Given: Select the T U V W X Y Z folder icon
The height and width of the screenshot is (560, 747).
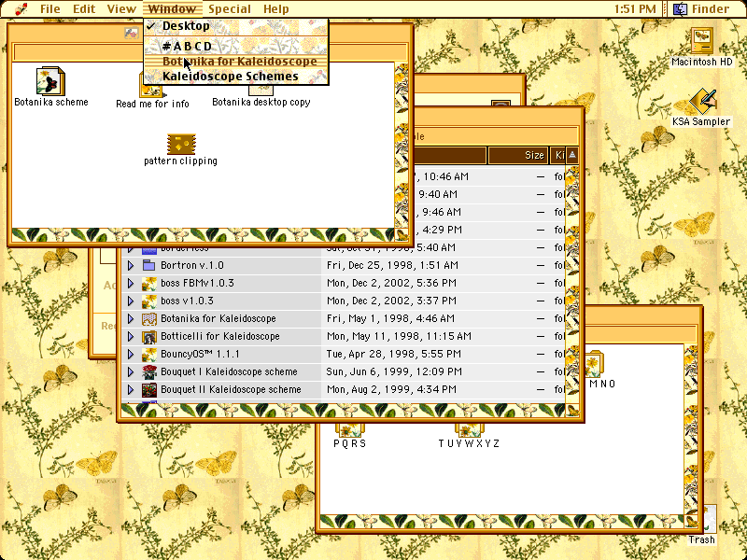Looking at the screenshot, I should point(469,430).
